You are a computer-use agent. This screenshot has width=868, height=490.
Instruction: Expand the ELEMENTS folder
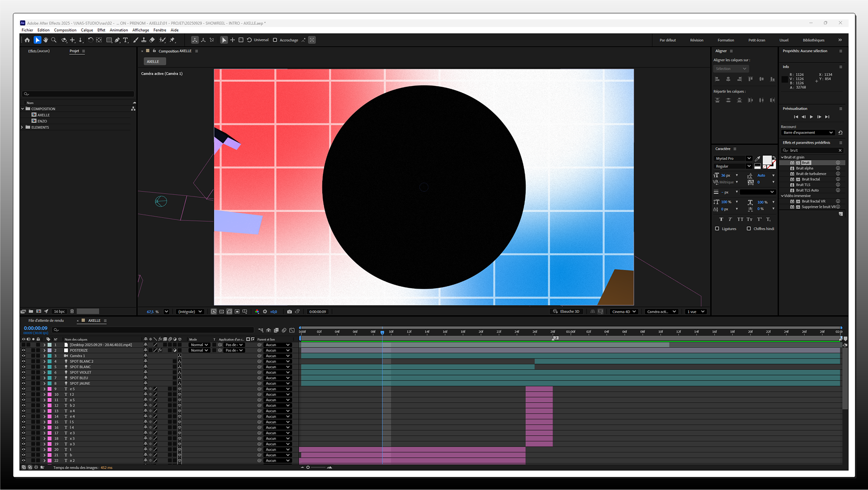pos(22,127)
